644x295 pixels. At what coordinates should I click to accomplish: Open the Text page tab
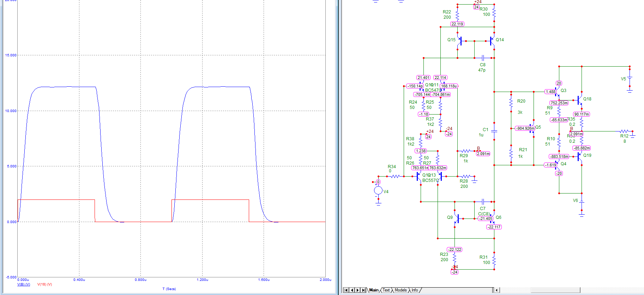click(x=386, y=290)
